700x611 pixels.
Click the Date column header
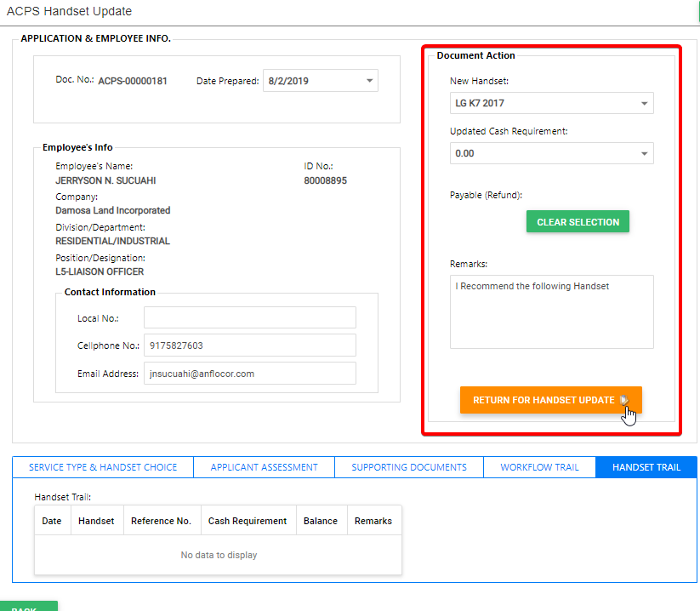[52, 521]
